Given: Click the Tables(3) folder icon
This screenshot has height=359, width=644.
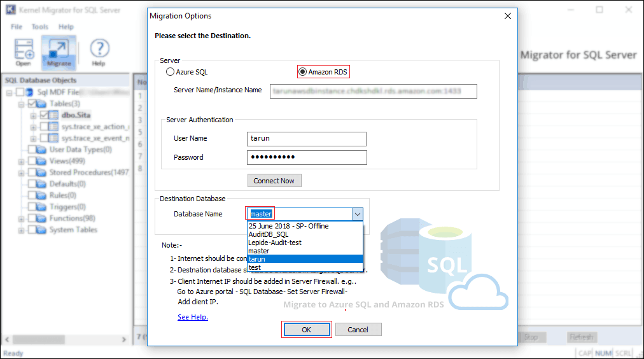Looking at the screenshot, I should (41, 104).
